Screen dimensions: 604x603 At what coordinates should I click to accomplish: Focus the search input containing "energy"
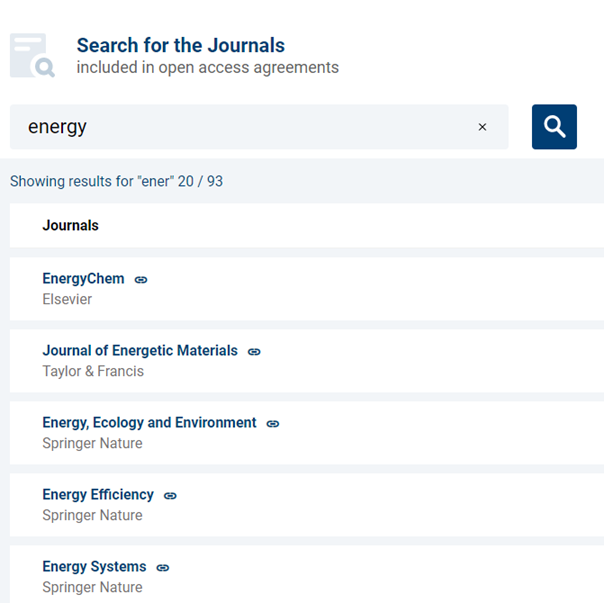[240, 127]
